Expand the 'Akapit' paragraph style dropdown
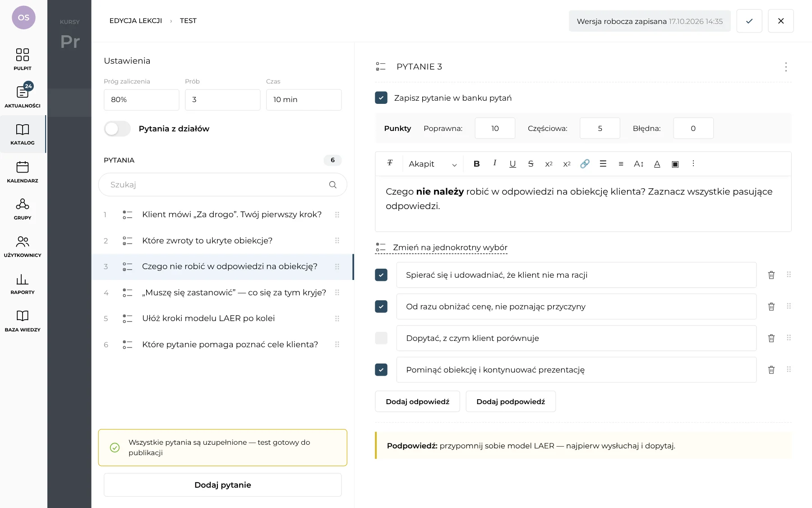The image size is (812, 508). [433, 164]
